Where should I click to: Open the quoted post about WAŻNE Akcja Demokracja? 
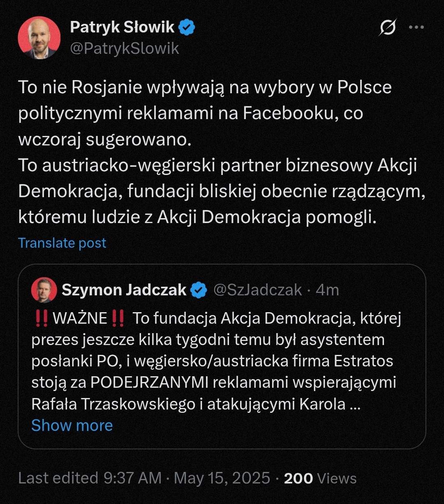[222, 357]
